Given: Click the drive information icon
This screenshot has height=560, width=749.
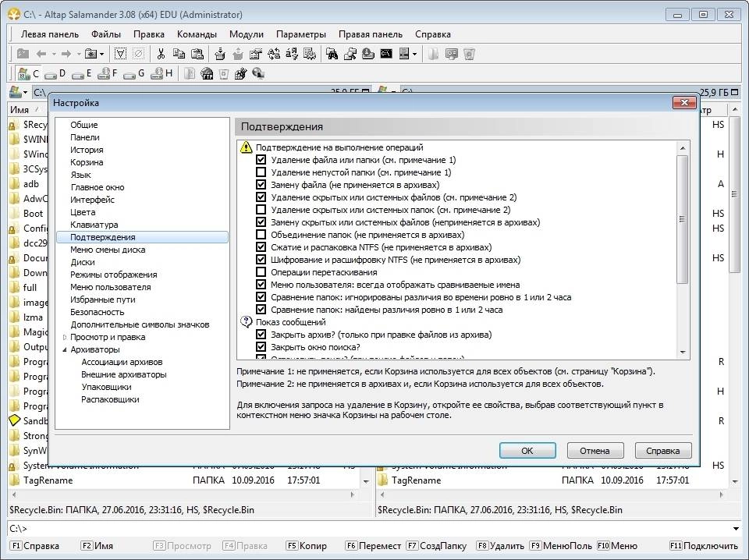Looking at the screenshot, I should (x=367, y=54).
